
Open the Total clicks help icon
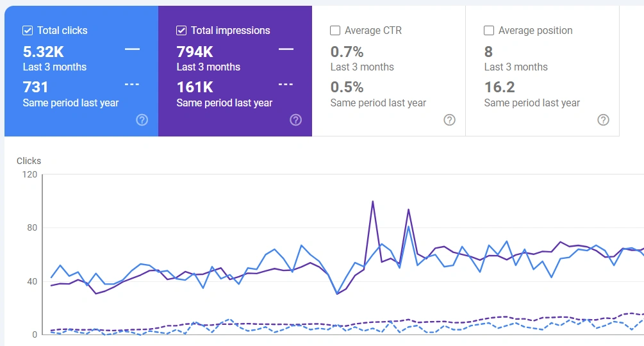tap(142, 120)
